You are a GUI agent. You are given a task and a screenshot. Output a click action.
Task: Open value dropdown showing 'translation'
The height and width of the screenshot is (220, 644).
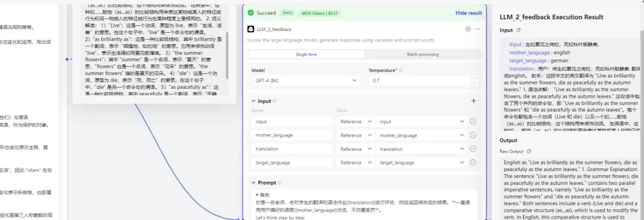(x=422, y=148)
